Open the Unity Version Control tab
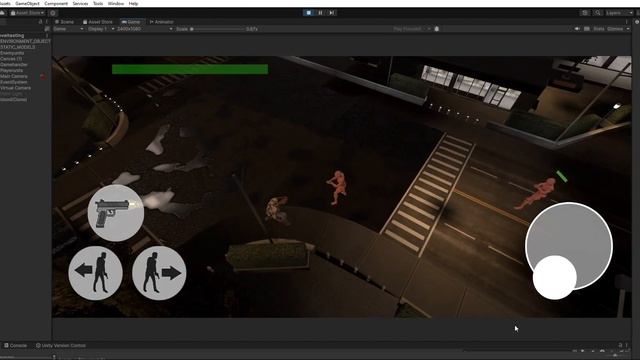Screen dimensions: 640x360 (x=61, y=345)
